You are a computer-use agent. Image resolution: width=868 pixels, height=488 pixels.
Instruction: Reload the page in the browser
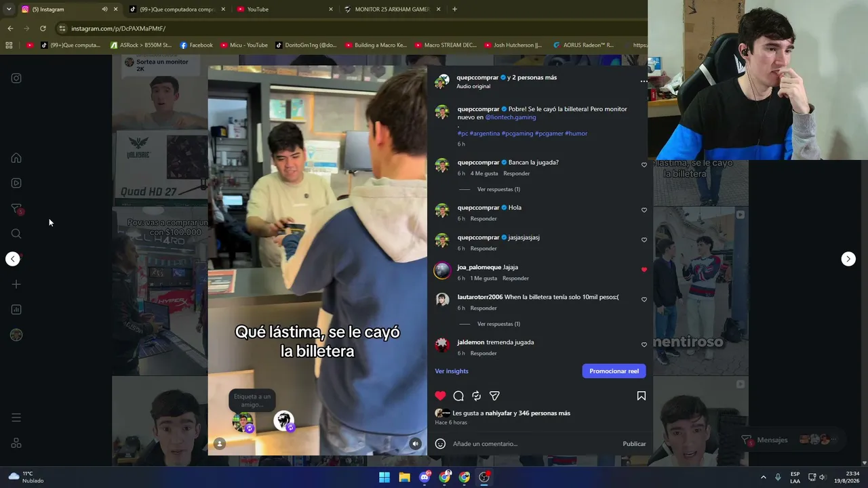[x=43, y=28]
